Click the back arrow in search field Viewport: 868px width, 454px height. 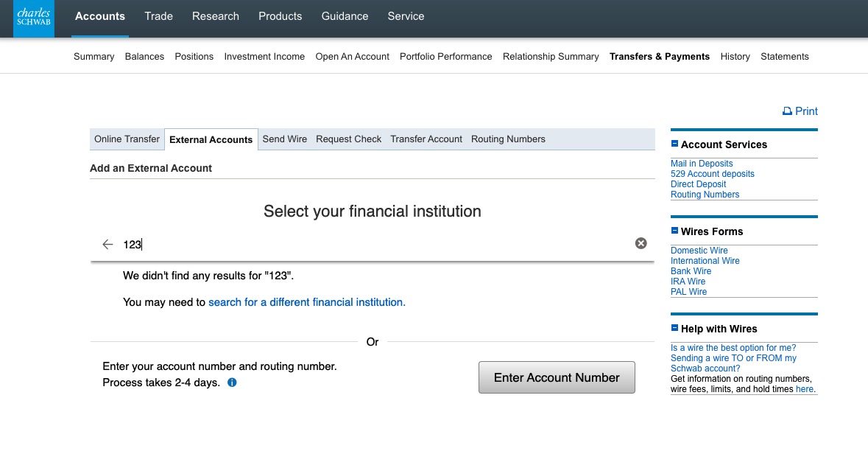(108, 244)
